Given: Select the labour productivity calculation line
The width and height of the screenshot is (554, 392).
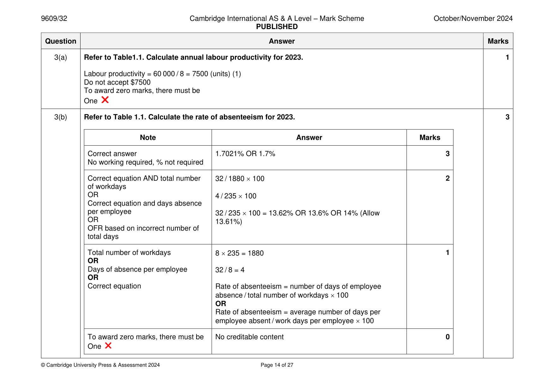Looking at the screenshot, I should [162, 74].
